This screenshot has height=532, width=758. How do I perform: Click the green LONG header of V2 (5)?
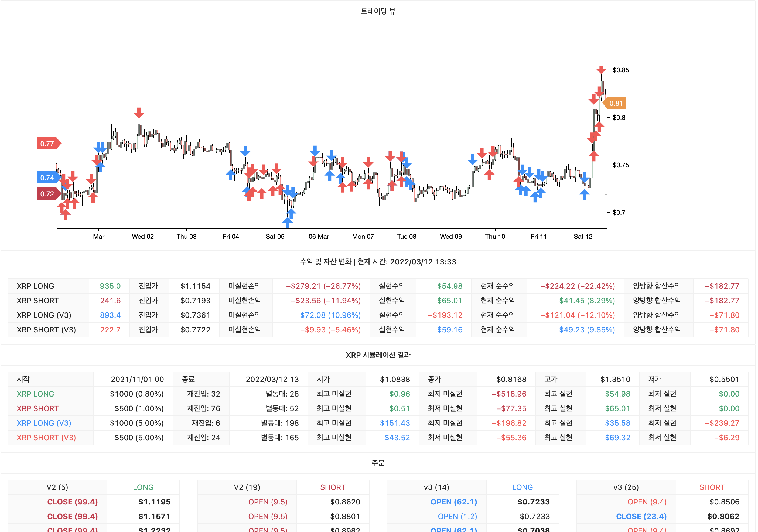143,487
